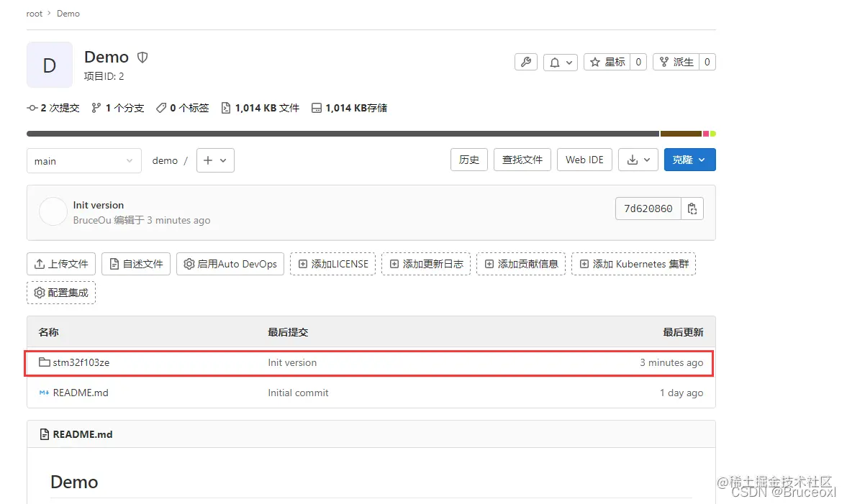Click the document icon in README header
The image size is (847, 504).
(45, 434)
